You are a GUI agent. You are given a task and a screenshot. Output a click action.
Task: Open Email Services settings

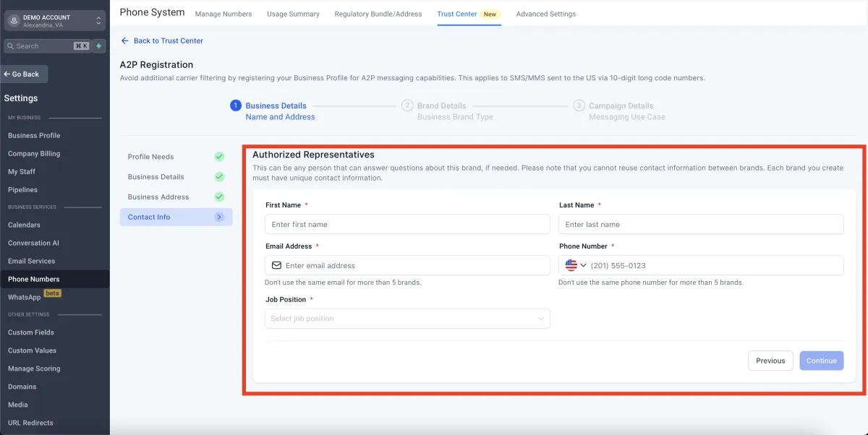pyautogui.click(x=31, y=261)
